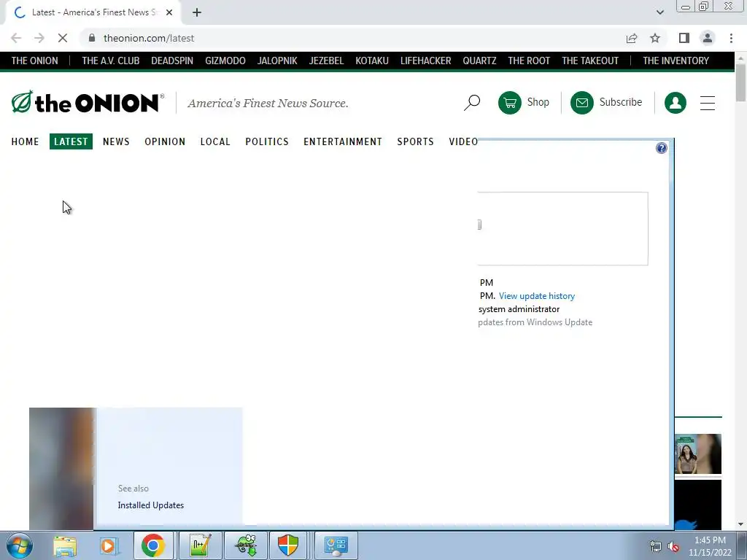The height and width of the screenshot is (560, 747).
Task: Open the video thumbnail with woman
Action: [x=698, y=454]
